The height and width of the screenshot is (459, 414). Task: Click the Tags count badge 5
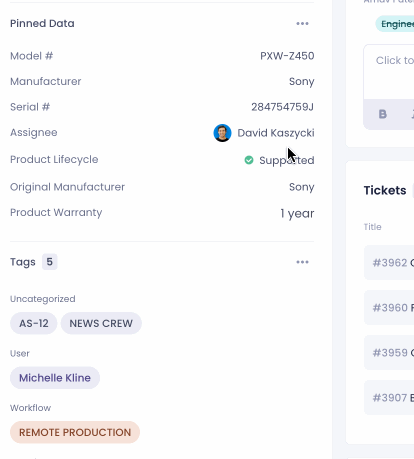pos(49,262)
